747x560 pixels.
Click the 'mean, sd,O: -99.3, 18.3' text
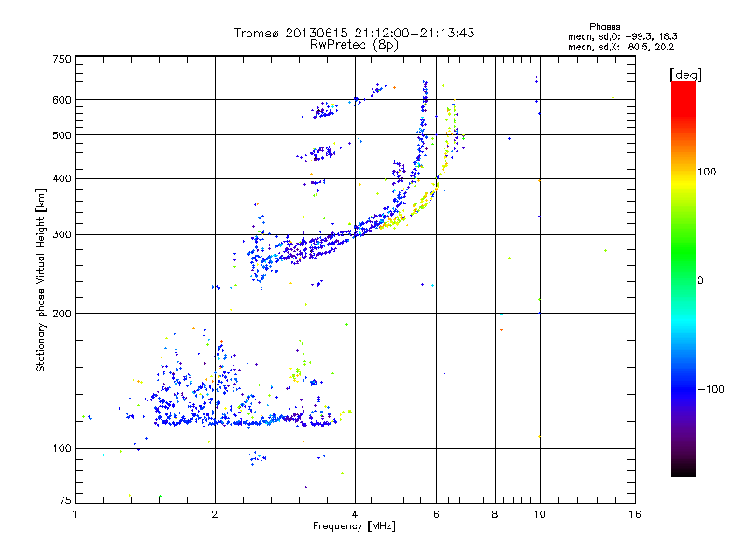[x=622, y=36]
